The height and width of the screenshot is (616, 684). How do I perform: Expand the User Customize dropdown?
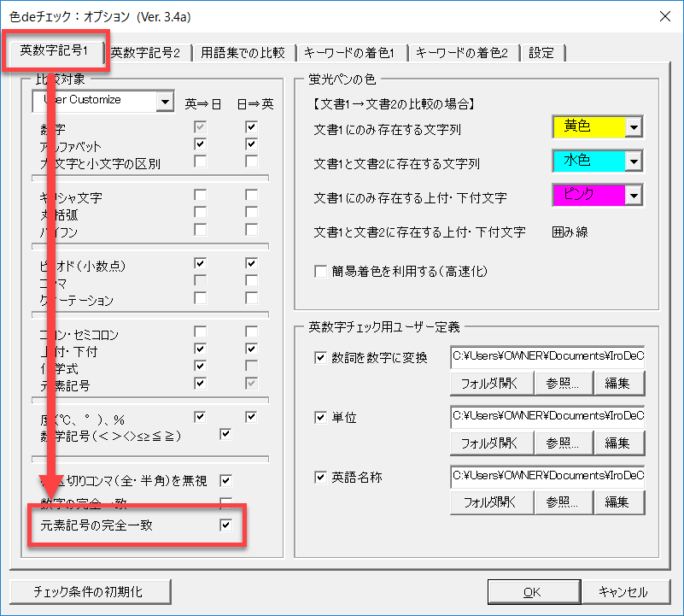click(x=165, y=102)
